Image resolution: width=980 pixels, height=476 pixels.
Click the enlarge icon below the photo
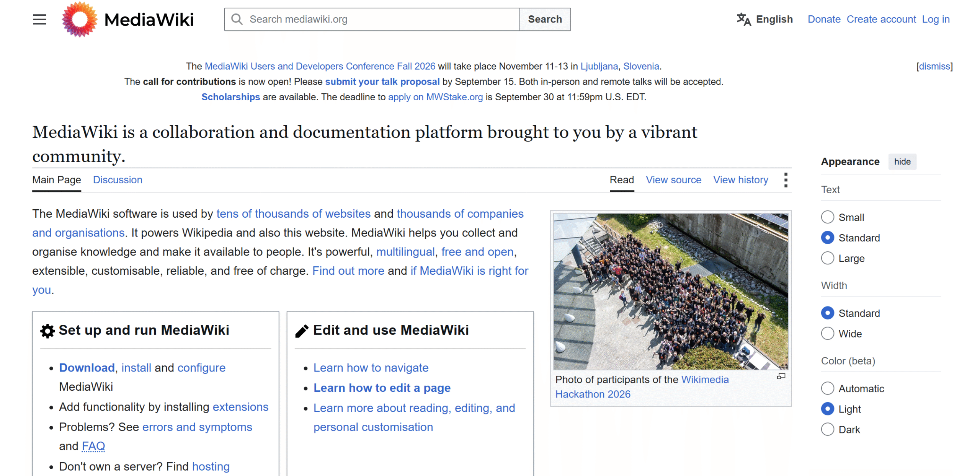781,377
